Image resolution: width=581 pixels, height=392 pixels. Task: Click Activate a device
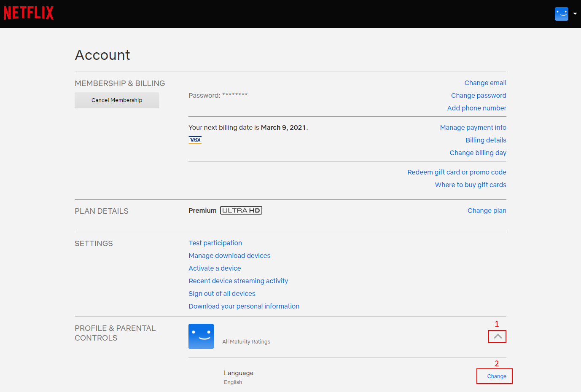[215, 268]
